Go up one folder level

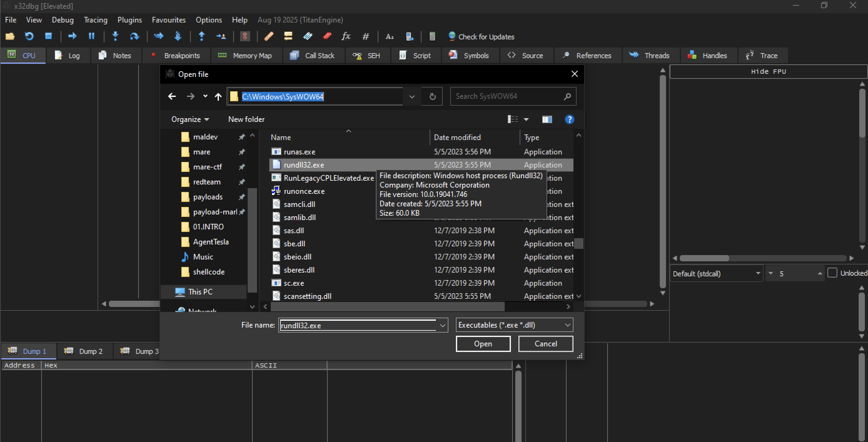[218, 97]
